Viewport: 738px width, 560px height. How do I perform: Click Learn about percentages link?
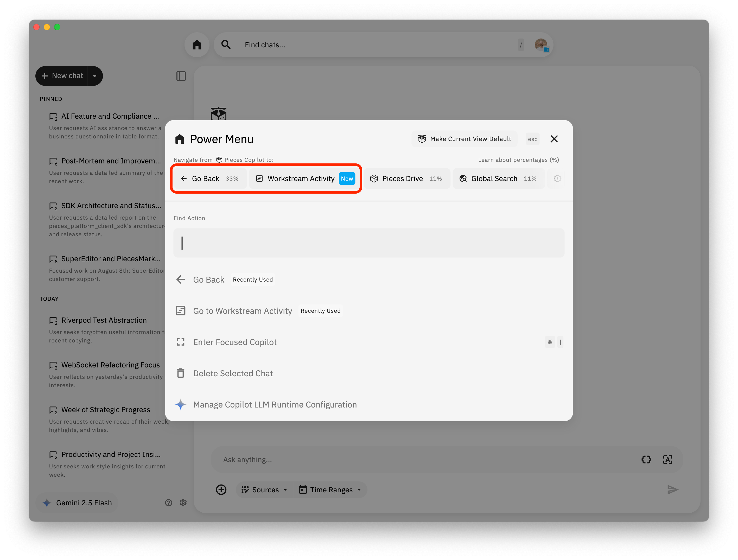pos(518,160)
